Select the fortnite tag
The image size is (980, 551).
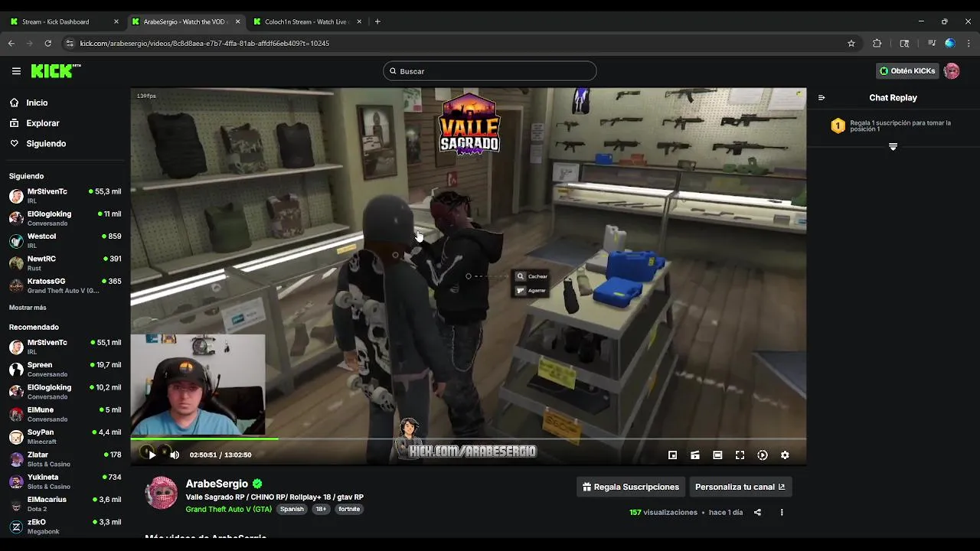click(349, 509)
